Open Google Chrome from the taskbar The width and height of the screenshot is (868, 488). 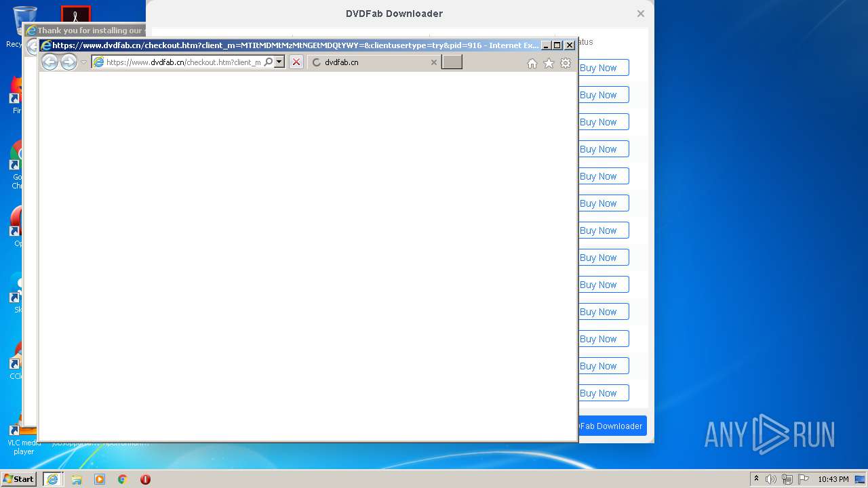click(123, 479)
